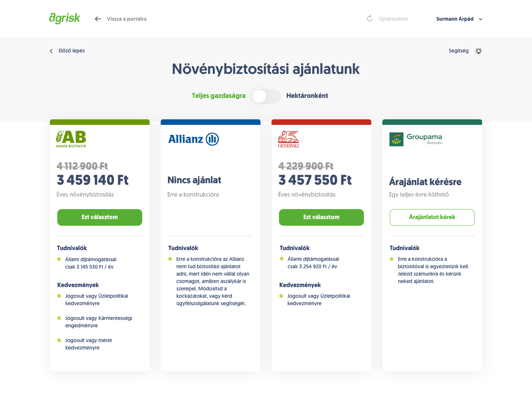Click the 3 457 550 Ft price
The image size is (532, 406).
[x=315, y=180]
